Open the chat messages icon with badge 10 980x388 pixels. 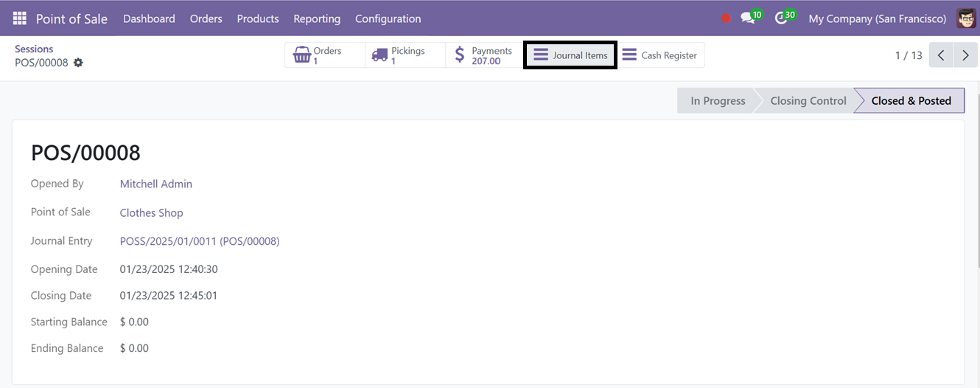(752, 18)
